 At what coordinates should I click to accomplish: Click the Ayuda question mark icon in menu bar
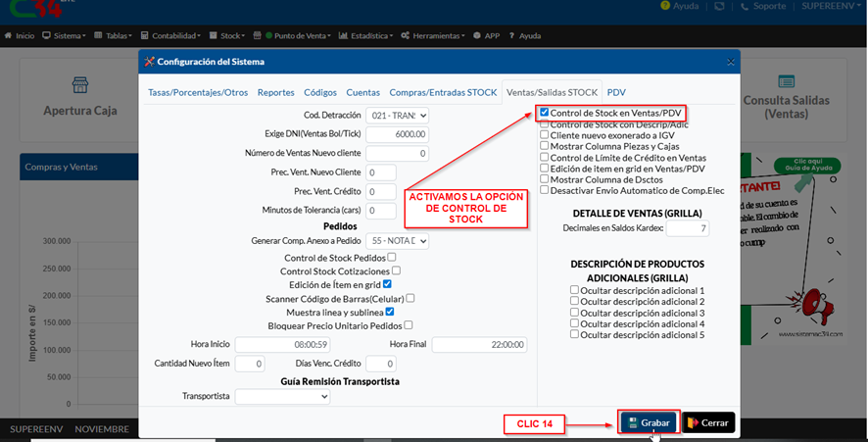click(510, 36)
